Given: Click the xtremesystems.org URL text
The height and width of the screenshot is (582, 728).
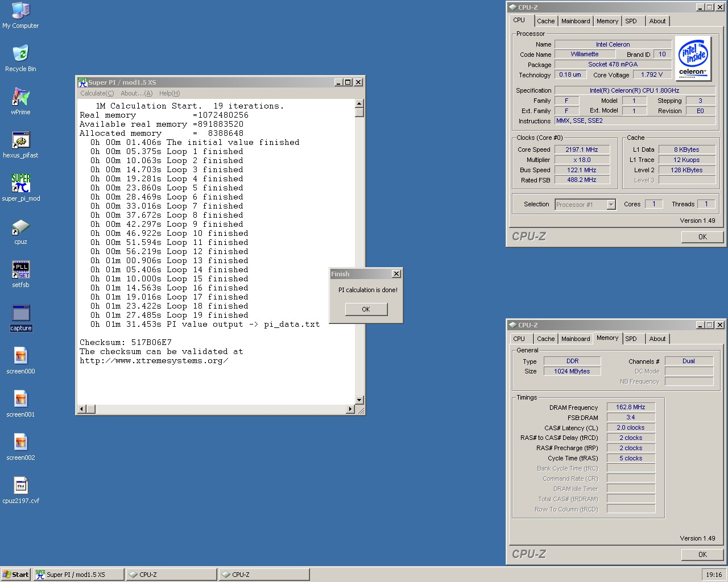Looking at the screenshot, I should pyautogui.click(x=154, y=360).
